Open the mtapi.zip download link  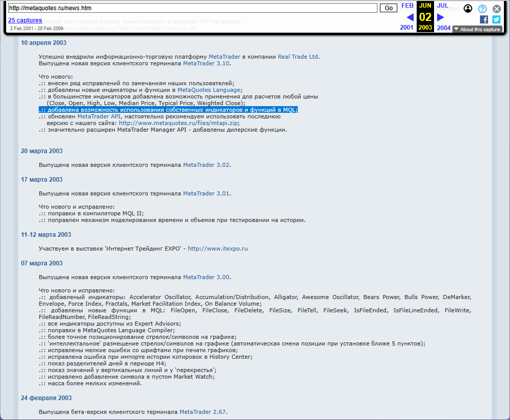point(178,123)
